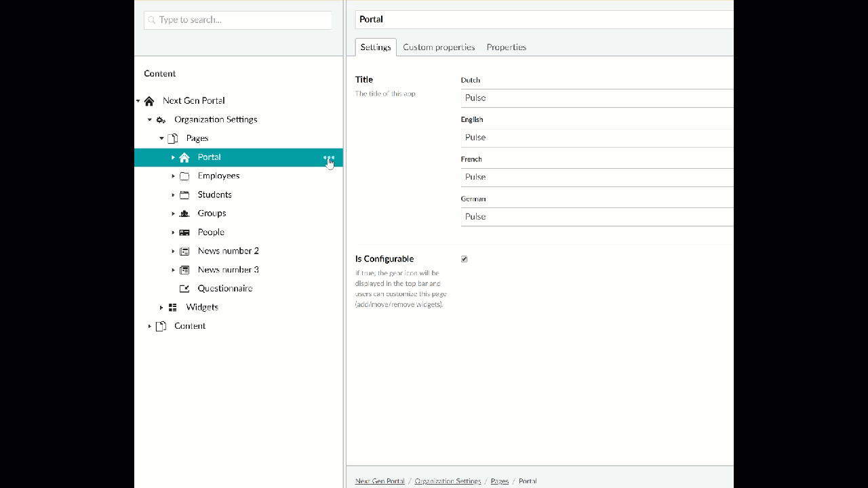Screen dimensions: 868x488
Task: Click the group icon beside Groups
Action: coord(184,213)
